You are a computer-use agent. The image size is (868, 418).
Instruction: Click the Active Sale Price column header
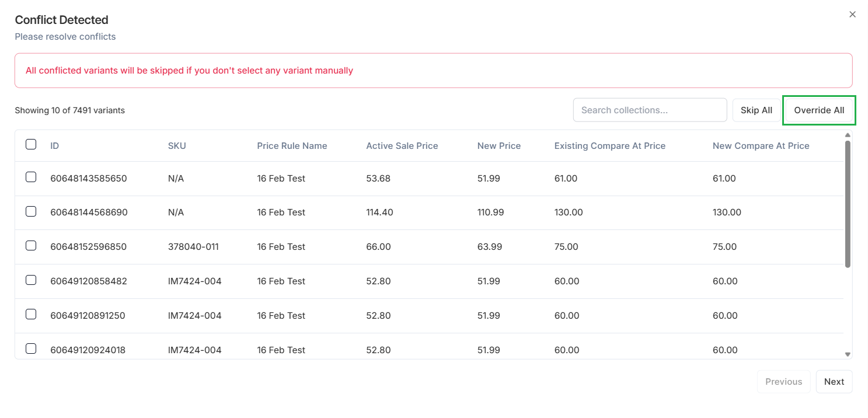tap(402, 146)
